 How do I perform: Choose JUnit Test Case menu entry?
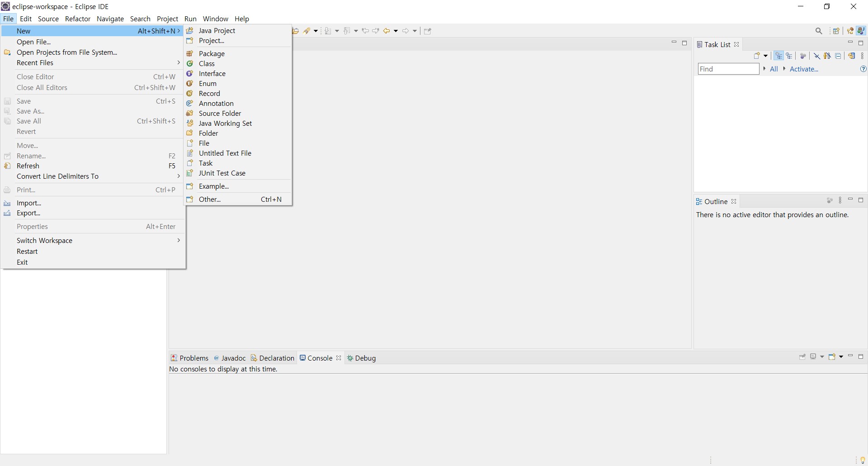(238, 173)
